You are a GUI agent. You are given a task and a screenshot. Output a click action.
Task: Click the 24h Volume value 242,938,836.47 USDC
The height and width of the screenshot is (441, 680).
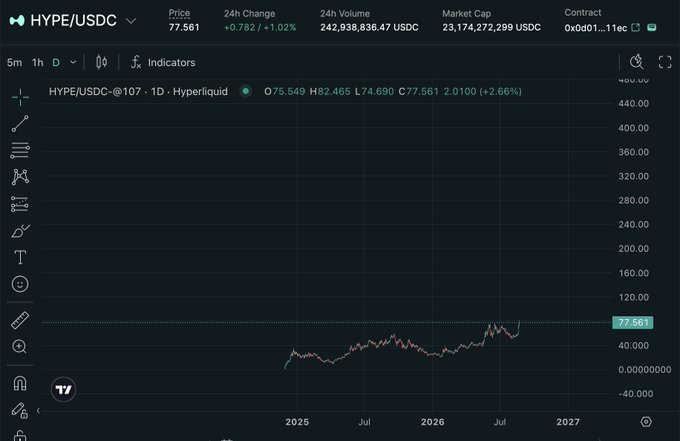[x=369, y=27]
